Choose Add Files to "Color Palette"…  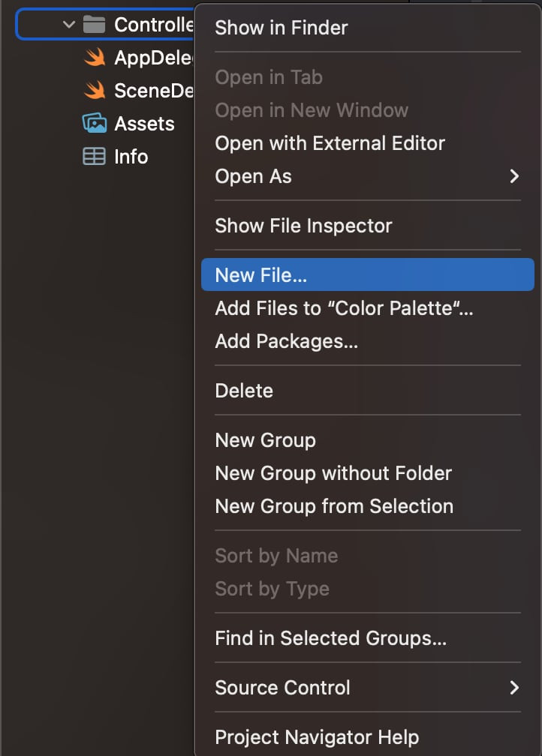(x=344, y=308)
